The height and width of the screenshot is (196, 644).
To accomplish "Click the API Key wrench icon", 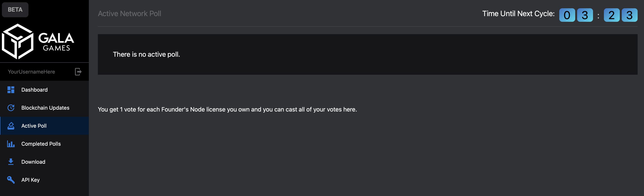I will pyautogui.click(x=11, y=180).
